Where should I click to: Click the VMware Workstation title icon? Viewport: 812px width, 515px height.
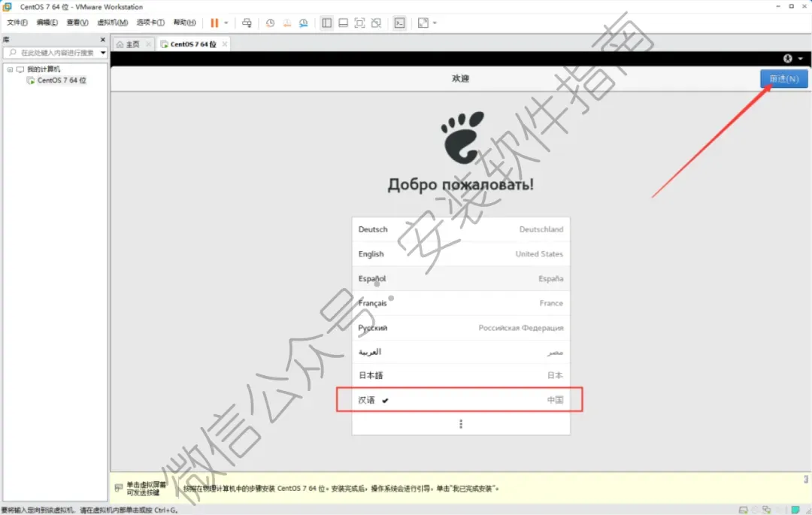8,7
